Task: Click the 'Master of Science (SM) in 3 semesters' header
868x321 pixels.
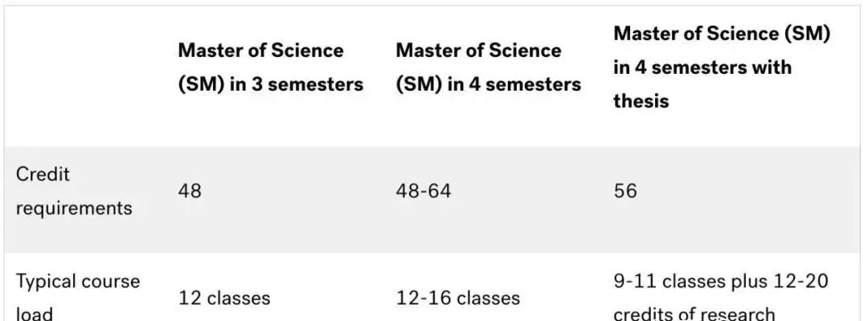Action: [x=271, y=67]
